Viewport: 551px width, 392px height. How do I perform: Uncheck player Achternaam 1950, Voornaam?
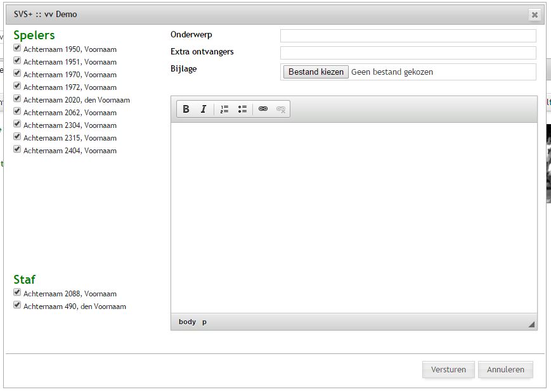click(17, 48)
